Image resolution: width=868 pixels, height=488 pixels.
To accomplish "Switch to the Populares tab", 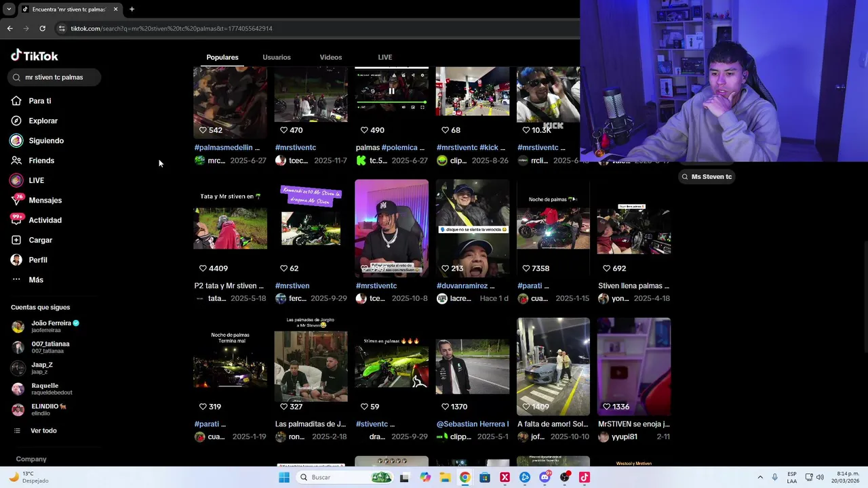I will (x=222, y=57).
